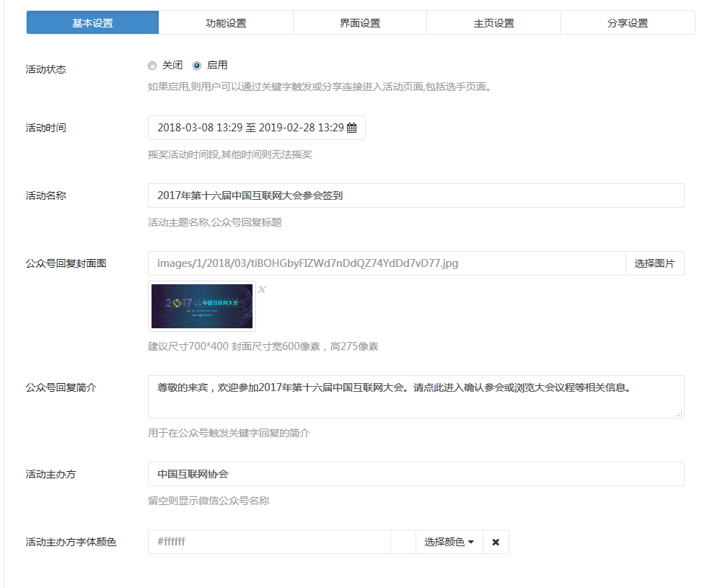This screenshot has height=588, width=707.
Task: Click the 选择图片 button
Action: 654,264
